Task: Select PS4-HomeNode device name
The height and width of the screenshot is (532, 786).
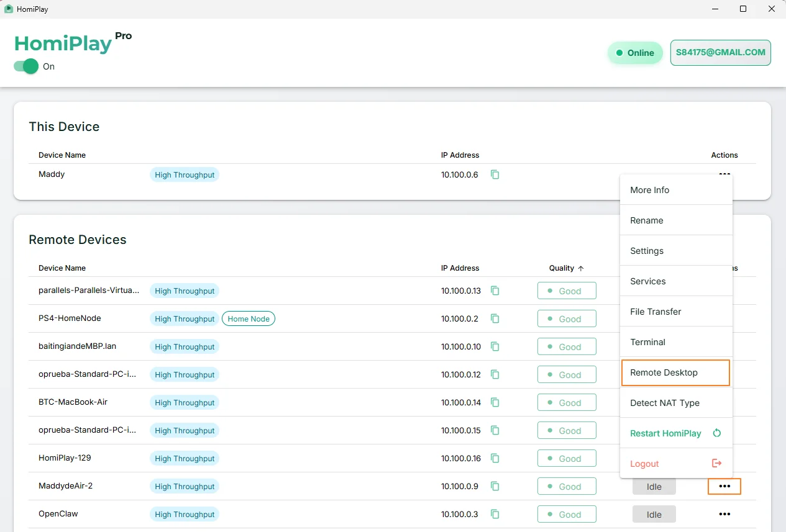Action: point(70,318)
